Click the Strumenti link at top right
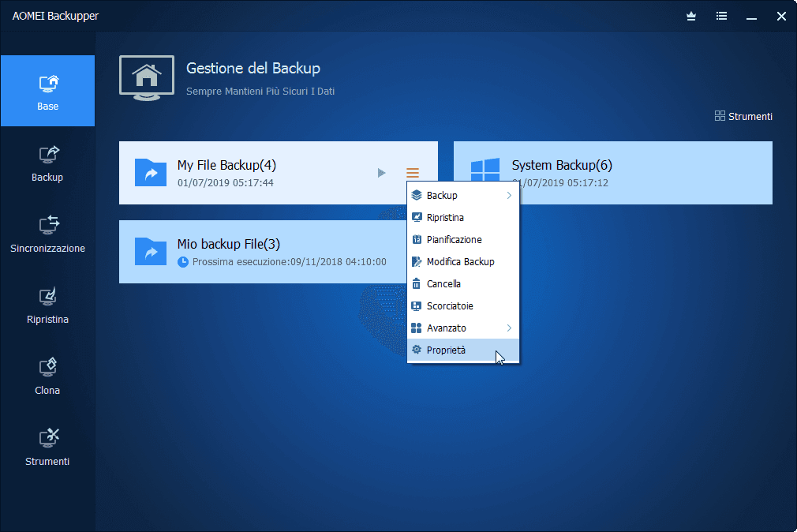This screenshot has width=797, height=532. click(743, 117)
